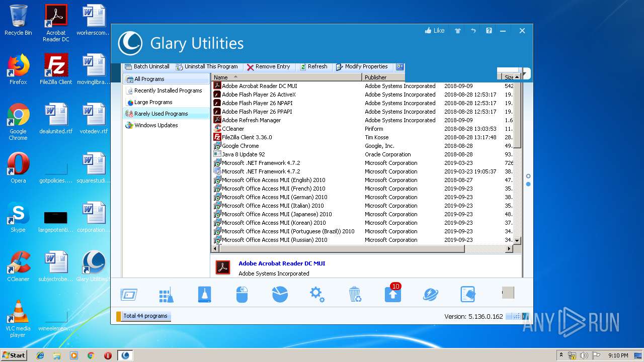Viewport: 644px width, 362px height.
Task: Select Microsoft Office Access MUI (Japanese) 2010
Action: pyautogui.click(x=363, y=214)
